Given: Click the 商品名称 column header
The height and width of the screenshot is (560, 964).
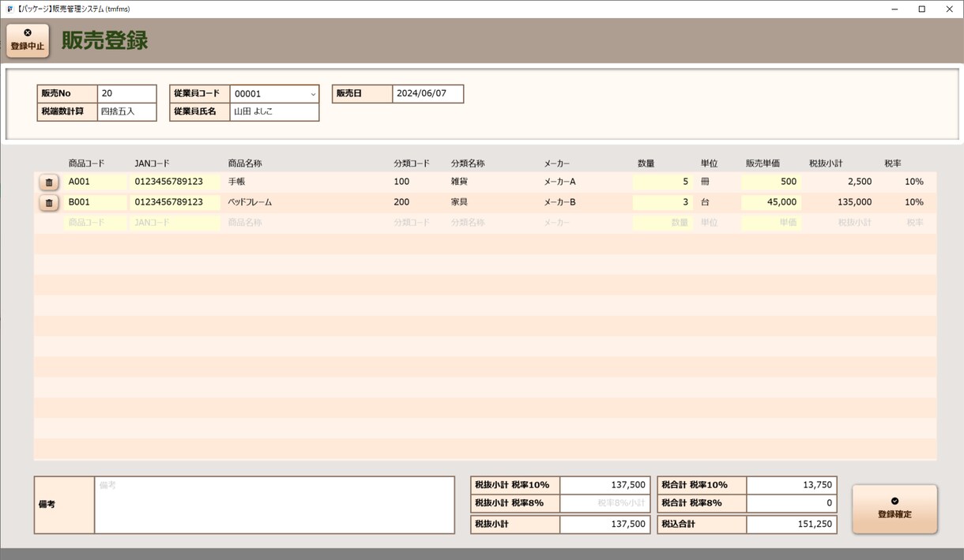Looking at the screenshot, I should tap(245, 163).
